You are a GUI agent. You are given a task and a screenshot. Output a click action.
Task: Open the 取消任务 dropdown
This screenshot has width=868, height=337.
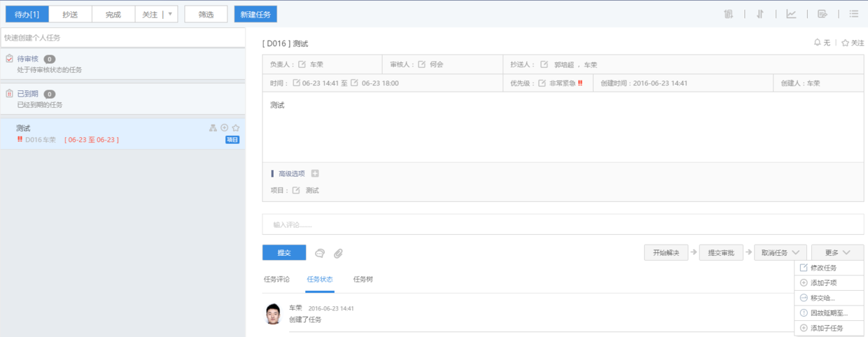(x=780, y=252)
